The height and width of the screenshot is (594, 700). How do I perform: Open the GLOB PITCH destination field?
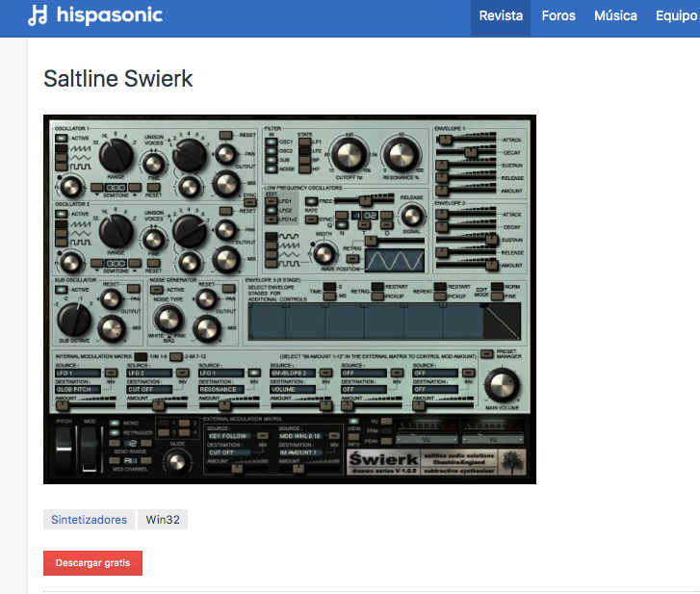[78, 390]
